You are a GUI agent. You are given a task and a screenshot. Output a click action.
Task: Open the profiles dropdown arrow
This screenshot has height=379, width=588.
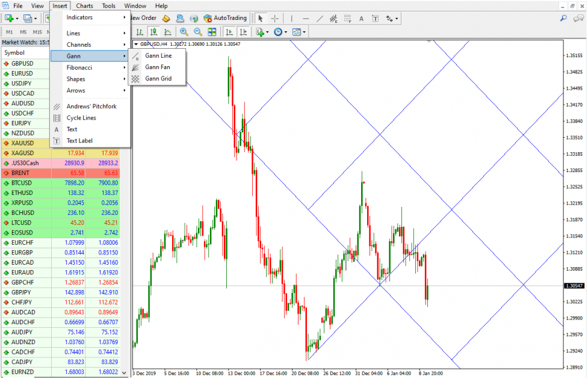[x=36, y=19]
